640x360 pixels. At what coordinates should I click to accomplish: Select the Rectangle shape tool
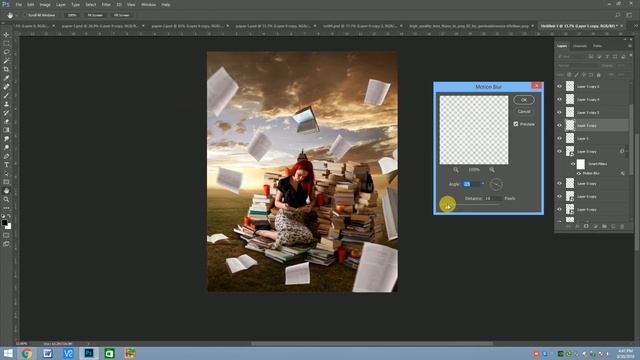6,182
